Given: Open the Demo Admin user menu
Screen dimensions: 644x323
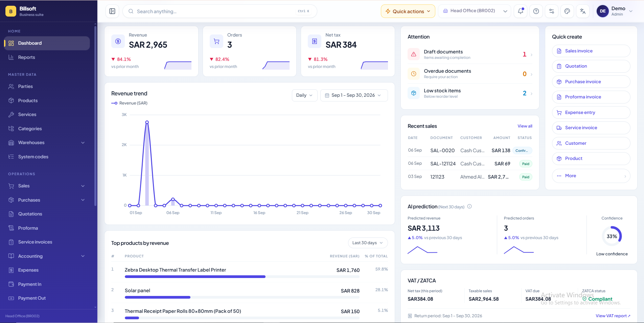Looking at the screenshot, I should pyautogui.click(x=615, y=11).
